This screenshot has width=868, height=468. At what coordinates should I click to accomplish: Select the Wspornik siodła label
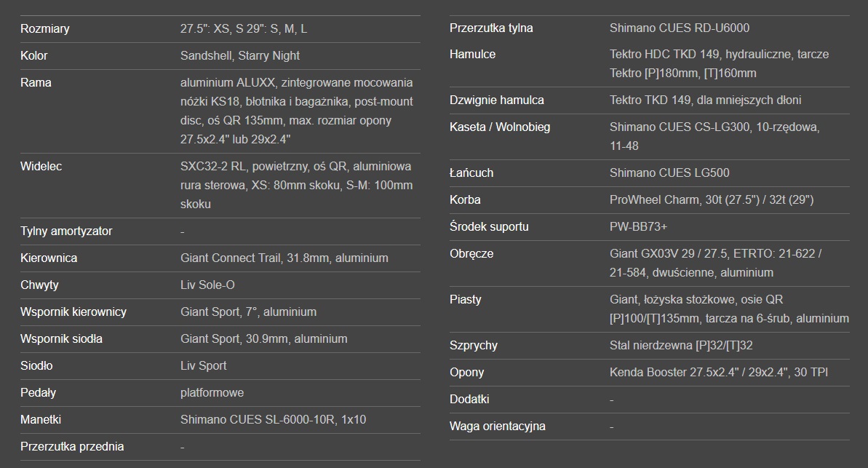coord(61,339)
